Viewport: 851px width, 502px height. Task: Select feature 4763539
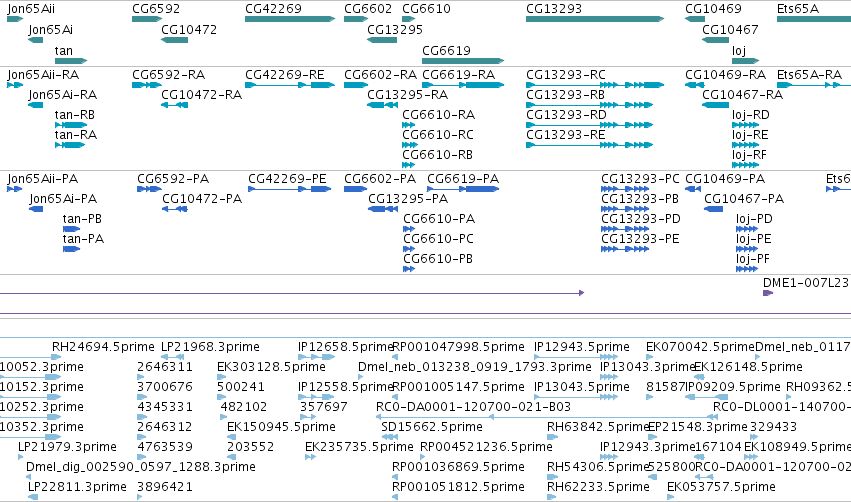[164, 447]
